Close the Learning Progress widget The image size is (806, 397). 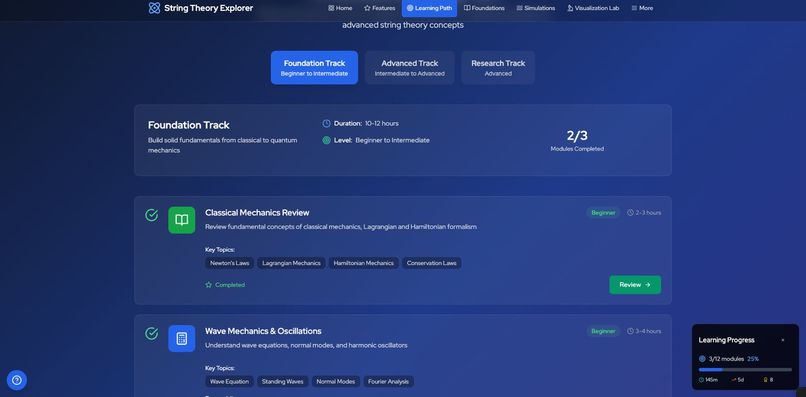[783, 340]
